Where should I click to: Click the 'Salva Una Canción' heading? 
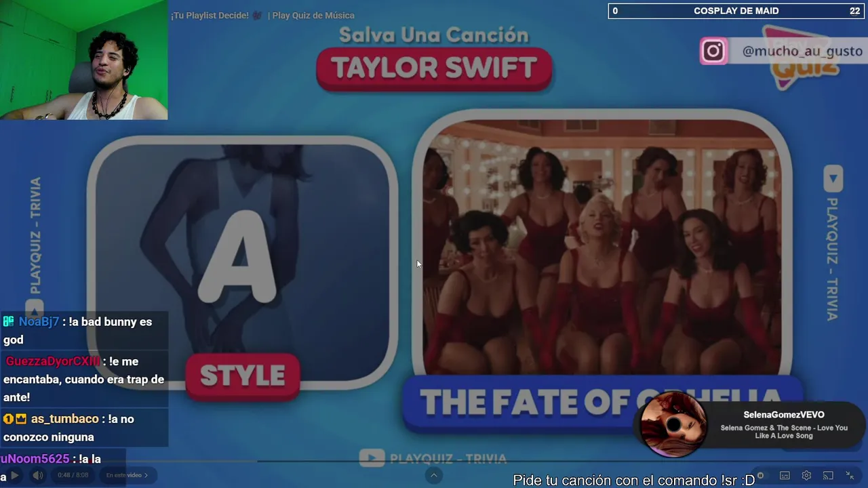pyautogui.click(x=434, y=35)
